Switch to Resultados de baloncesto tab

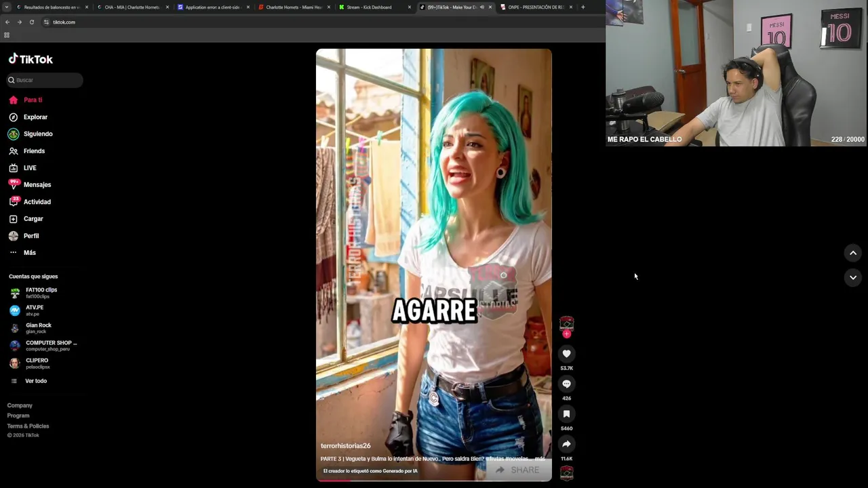pos(52,7)
